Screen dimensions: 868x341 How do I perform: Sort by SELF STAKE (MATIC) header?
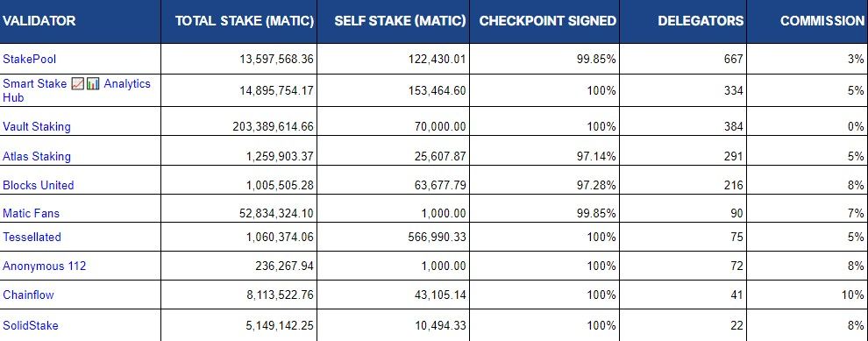pos(400,21)
